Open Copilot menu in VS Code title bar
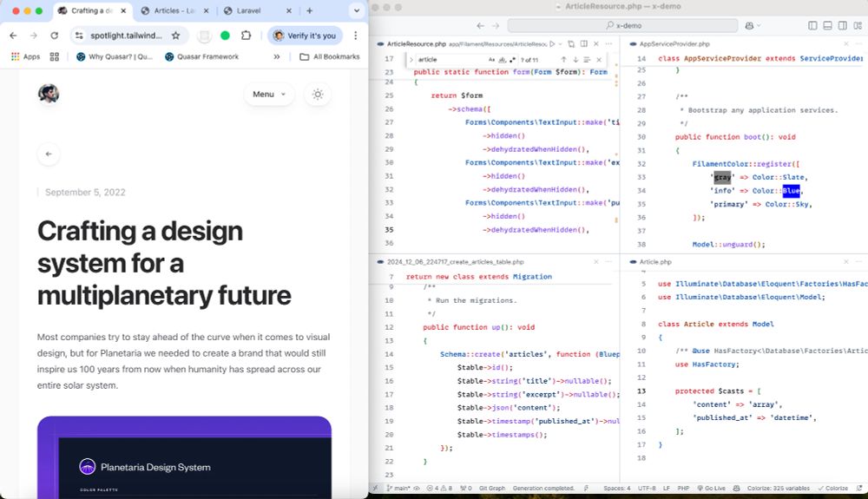 tap(753, 25)
